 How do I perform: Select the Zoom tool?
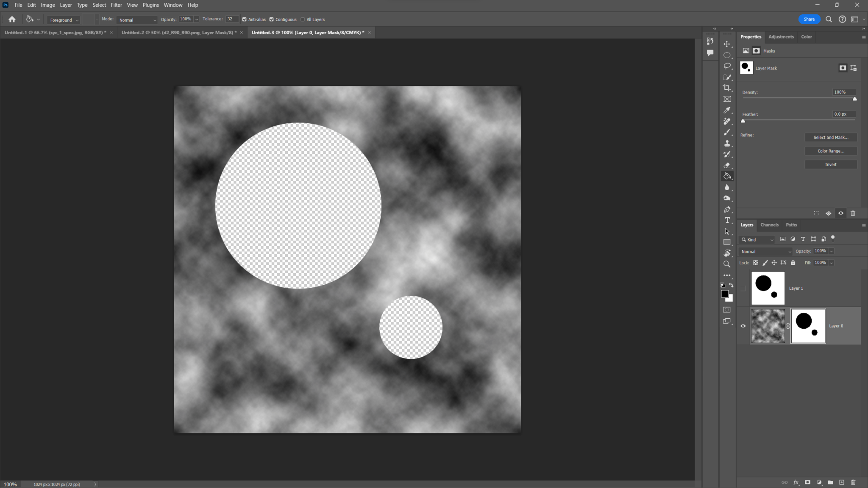click(x=727, y=264)
